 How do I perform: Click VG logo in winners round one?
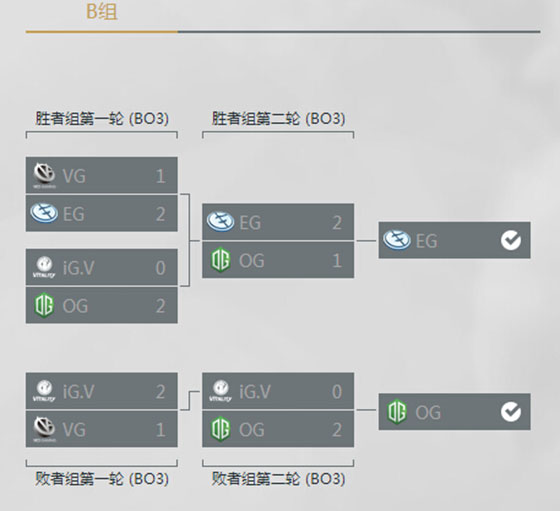pos(44,175)
